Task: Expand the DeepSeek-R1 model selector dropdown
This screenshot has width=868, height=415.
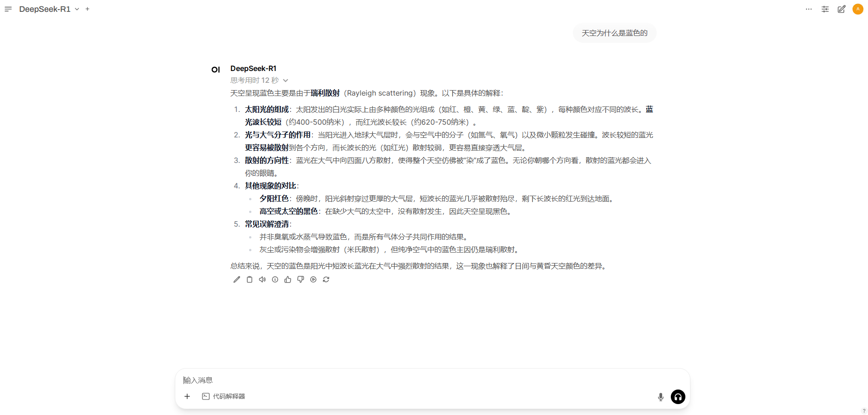Action: point(77,9)
